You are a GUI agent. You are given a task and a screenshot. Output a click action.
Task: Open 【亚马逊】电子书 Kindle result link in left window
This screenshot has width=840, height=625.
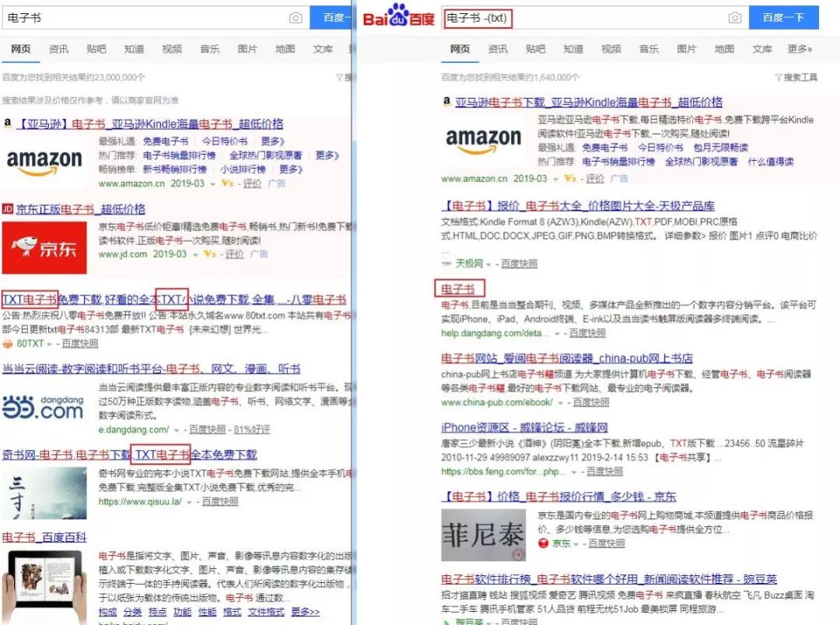149,124
